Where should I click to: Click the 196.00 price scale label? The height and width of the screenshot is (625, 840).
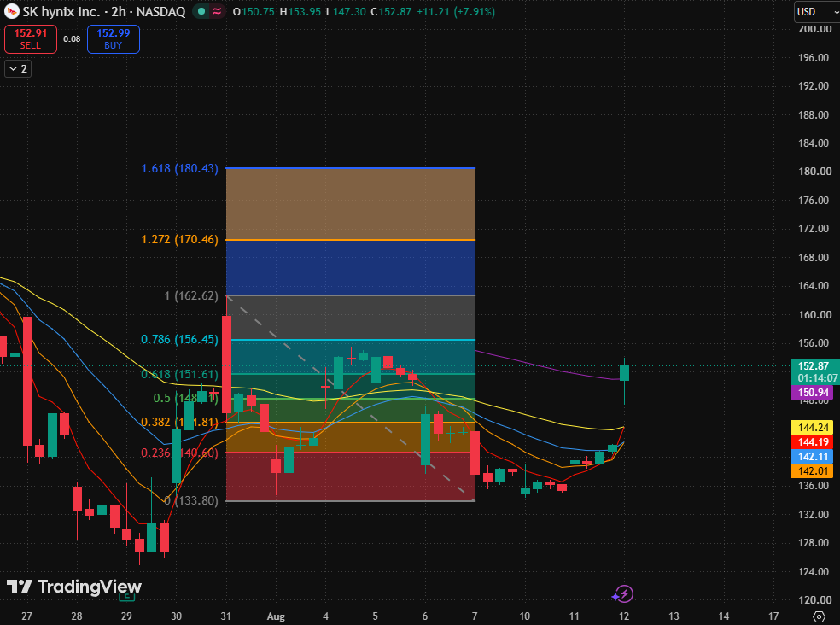(x=814, y=58)
